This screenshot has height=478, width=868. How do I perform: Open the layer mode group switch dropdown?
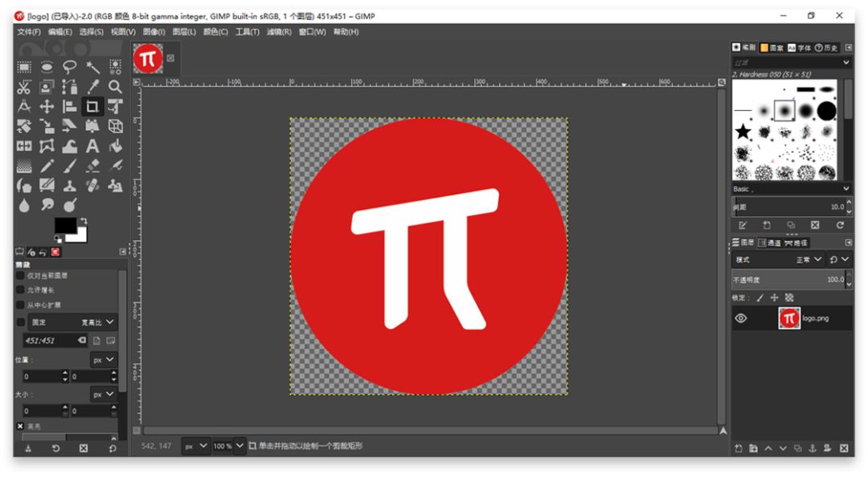pyautogui.click(x=838, y=259)
